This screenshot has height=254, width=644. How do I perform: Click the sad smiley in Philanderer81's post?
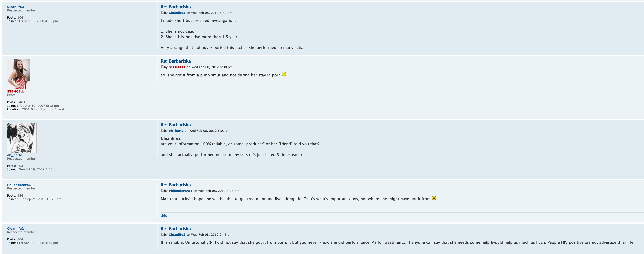[434, 198]
